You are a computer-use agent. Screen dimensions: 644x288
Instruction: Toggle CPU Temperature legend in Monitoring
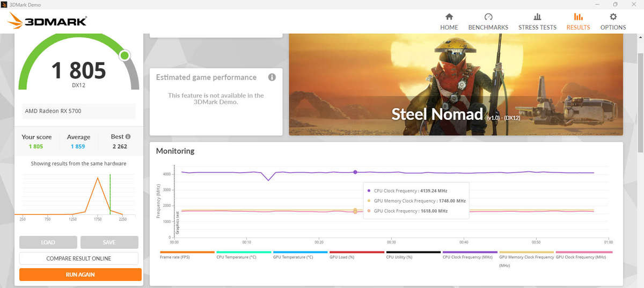click(244, 255)
